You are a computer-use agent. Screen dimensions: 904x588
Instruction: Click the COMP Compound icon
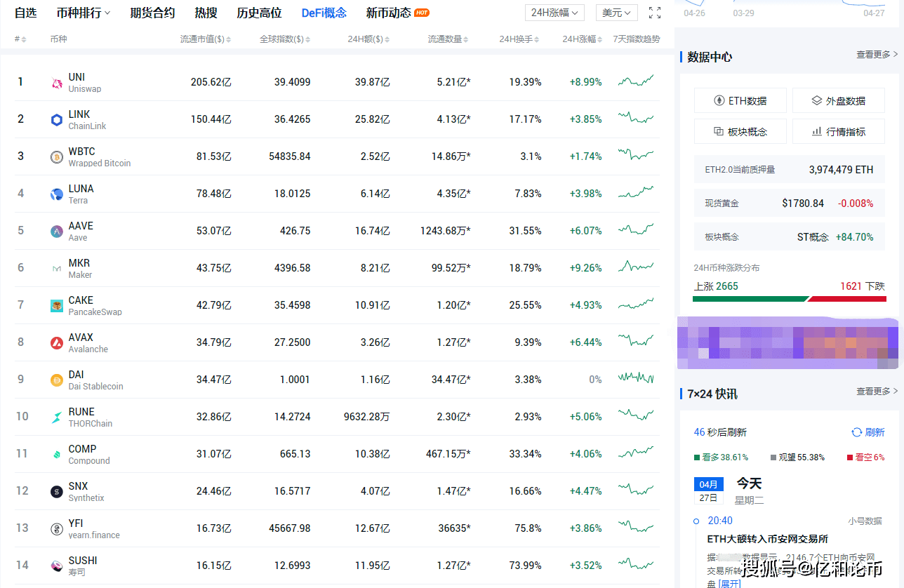click(57, 455)
